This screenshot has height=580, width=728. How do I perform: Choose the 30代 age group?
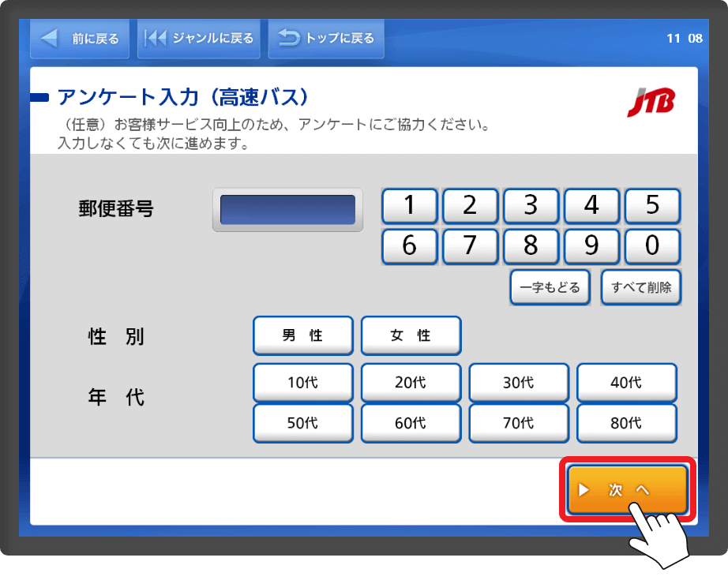[518, 383]
